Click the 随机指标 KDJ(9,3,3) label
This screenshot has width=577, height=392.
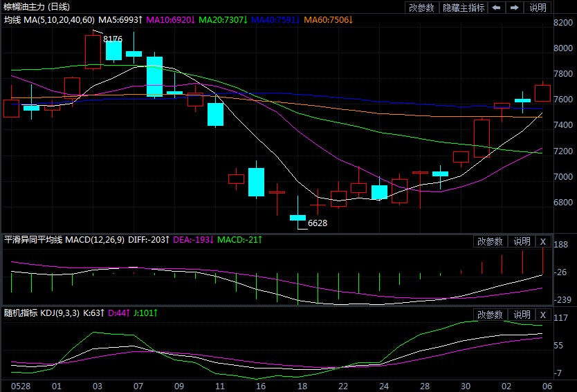point(48,313)
